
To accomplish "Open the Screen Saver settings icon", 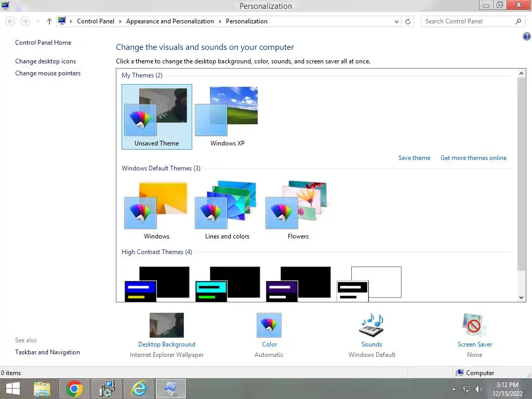I will pyautogui.click(x=474, y=325).
